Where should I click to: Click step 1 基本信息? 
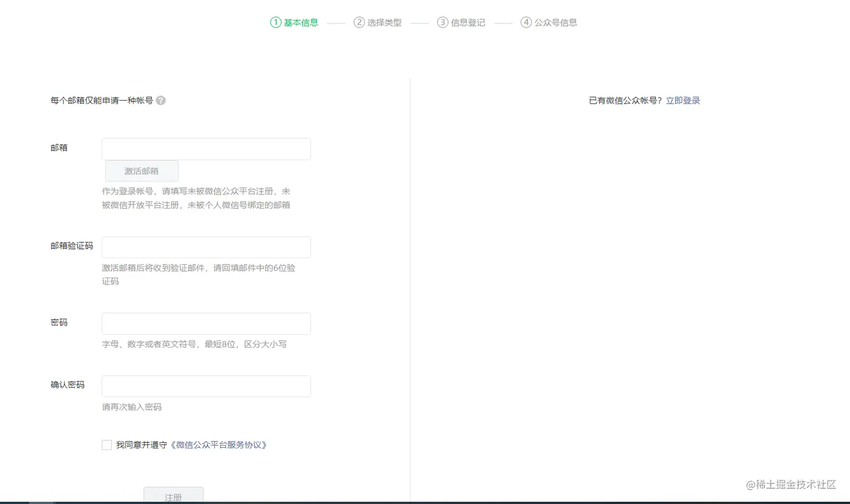pyautogui.click(x=295, y=22)
